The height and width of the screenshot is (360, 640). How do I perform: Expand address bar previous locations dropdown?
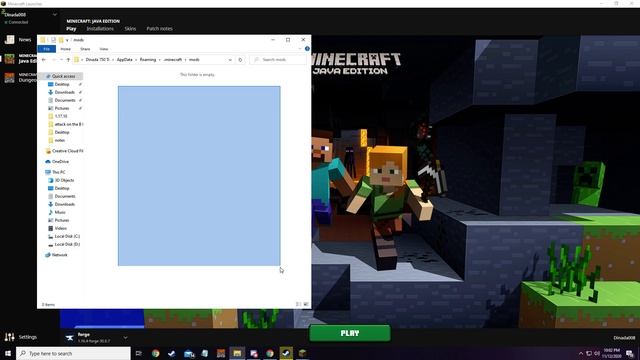(x=230, y=60)
